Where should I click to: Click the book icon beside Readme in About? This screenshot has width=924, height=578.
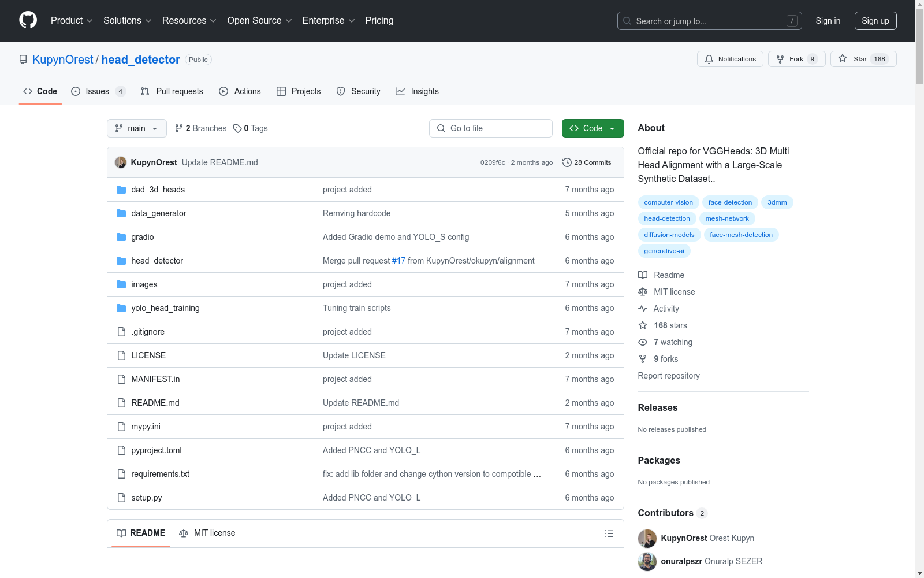pos(643,275)
